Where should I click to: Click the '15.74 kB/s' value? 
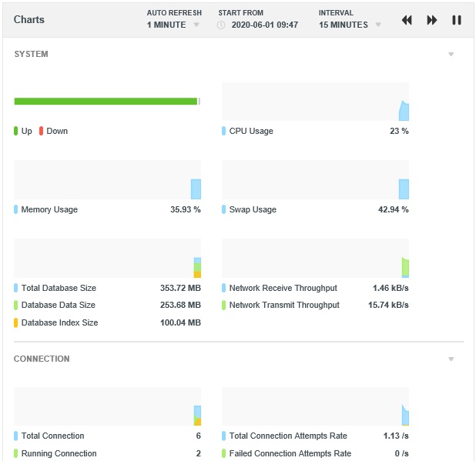[388, 305]
